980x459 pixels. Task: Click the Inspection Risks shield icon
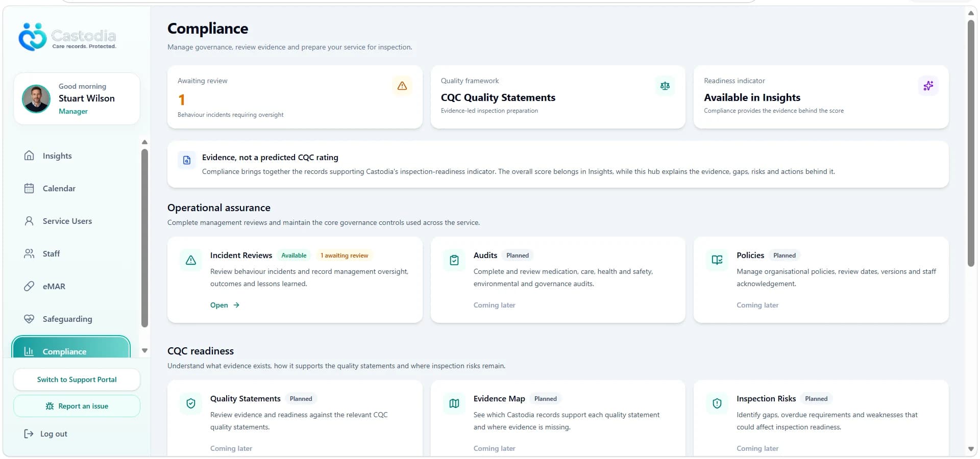717,403
